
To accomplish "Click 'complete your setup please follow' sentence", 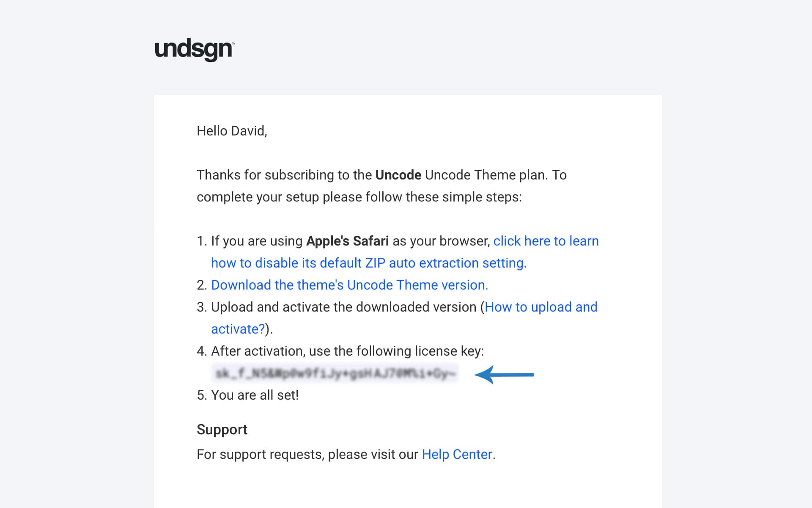I will [x=359, y=197].
